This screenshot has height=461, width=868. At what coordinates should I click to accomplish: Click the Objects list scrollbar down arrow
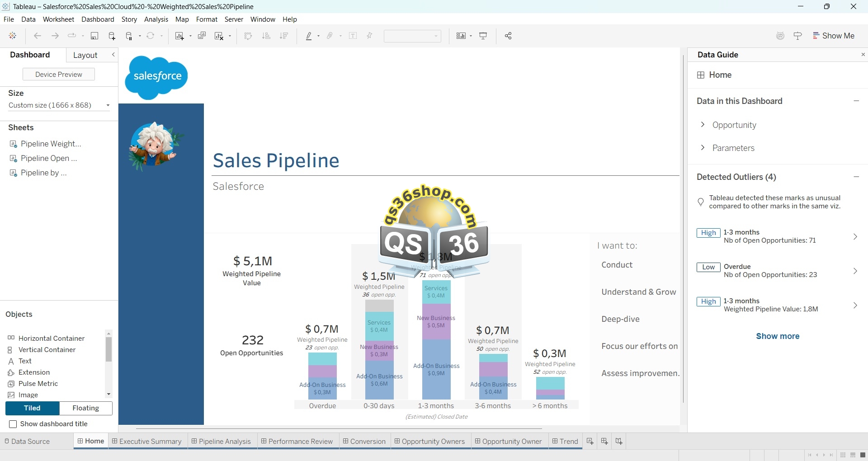[x=108, y=394]
